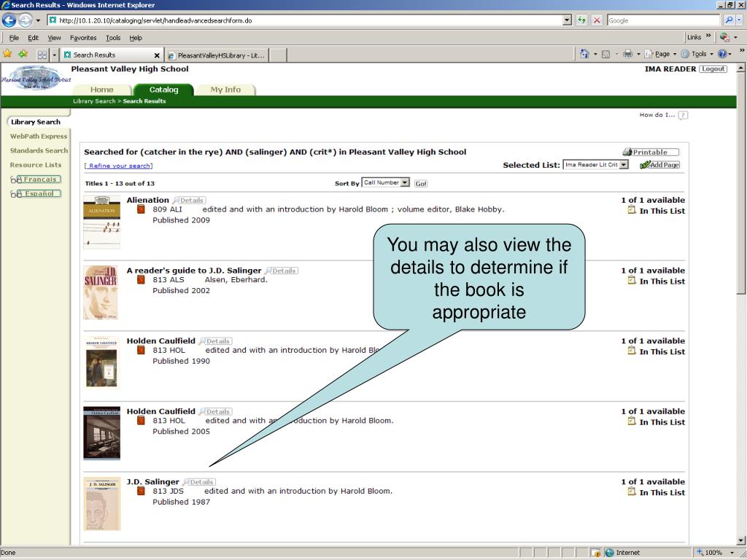The width and height of the screenshot is (747, 560).
Task: Click the RSS feeds icon
Action: pos(606,54)
